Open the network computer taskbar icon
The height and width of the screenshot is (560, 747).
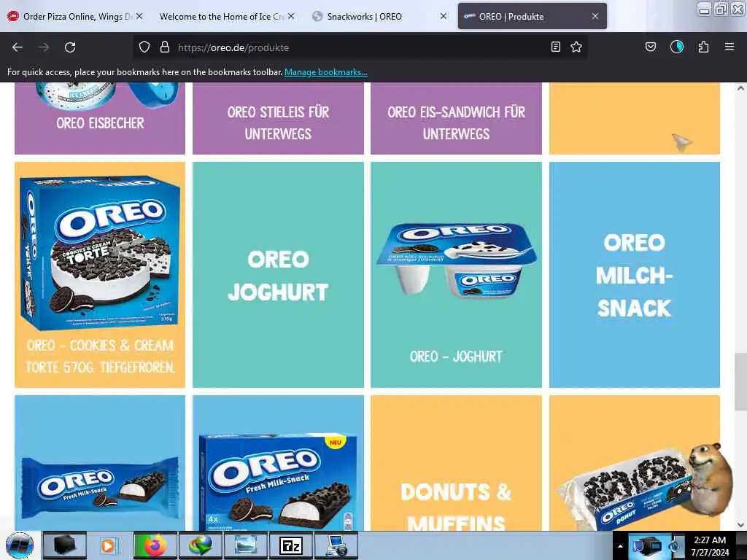[336, 545]
